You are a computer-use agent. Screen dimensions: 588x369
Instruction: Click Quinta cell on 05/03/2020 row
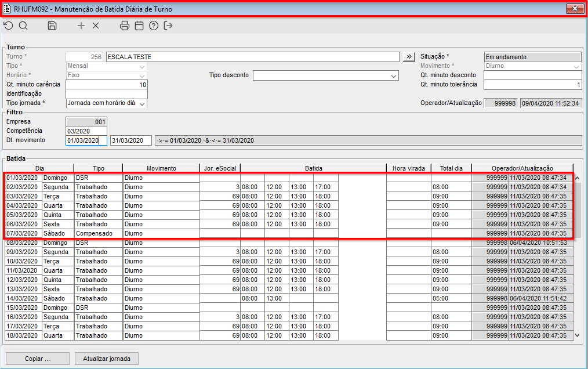[58, 215]
